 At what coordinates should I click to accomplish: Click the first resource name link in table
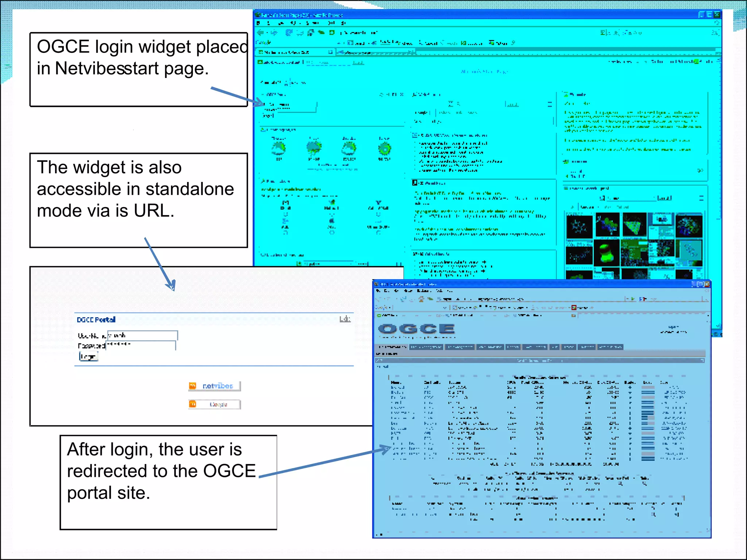point(398,388)
